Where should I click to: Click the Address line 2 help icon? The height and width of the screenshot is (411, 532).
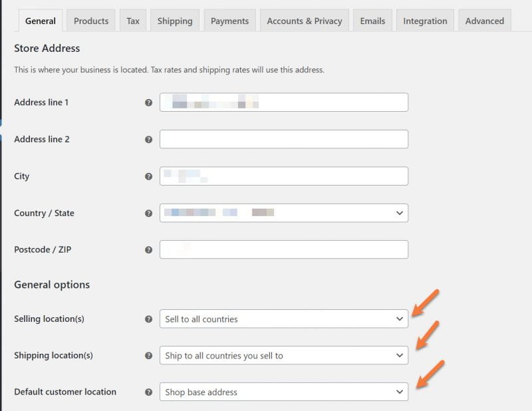point(149,139)
